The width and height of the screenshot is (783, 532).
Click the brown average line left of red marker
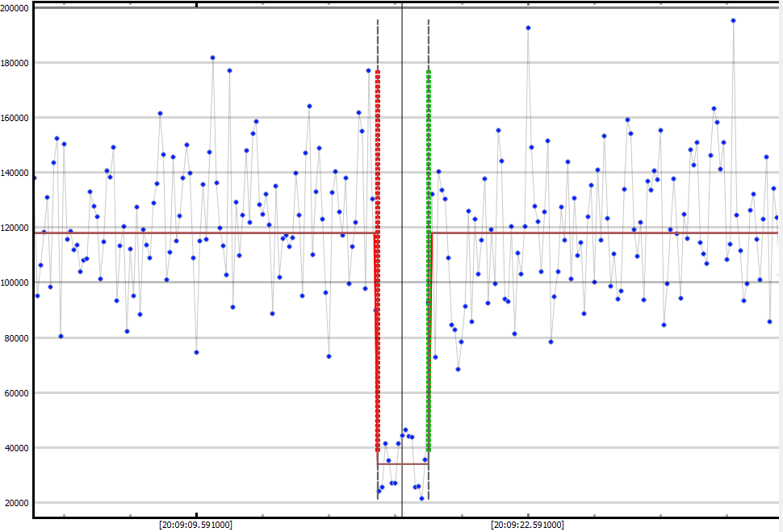pyautogui.click(x=202, y=233)
